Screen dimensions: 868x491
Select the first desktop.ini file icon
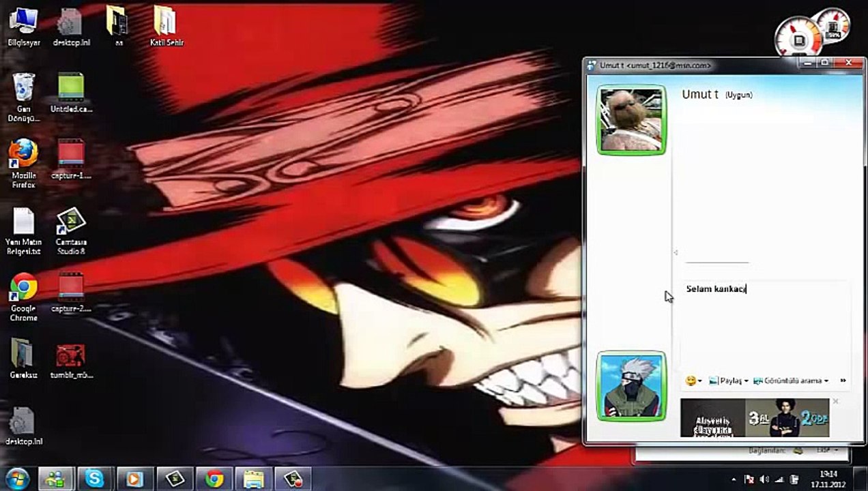pos(71,28)
